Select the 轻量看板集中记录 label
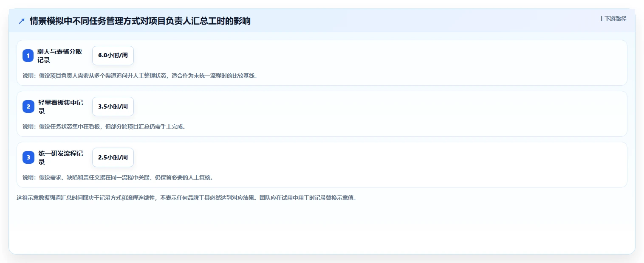The image size is (644, 263). pyautogui.click(x=61, y=106)
